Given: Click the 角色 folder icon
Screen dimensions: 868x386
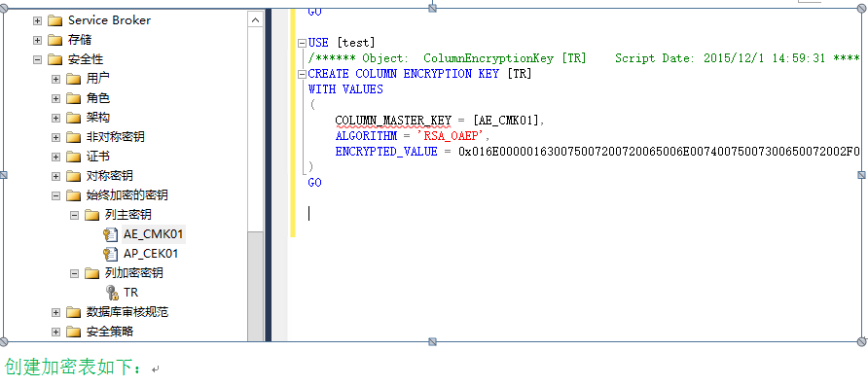Looking at the screenshot, I should (x=73, y=98).
